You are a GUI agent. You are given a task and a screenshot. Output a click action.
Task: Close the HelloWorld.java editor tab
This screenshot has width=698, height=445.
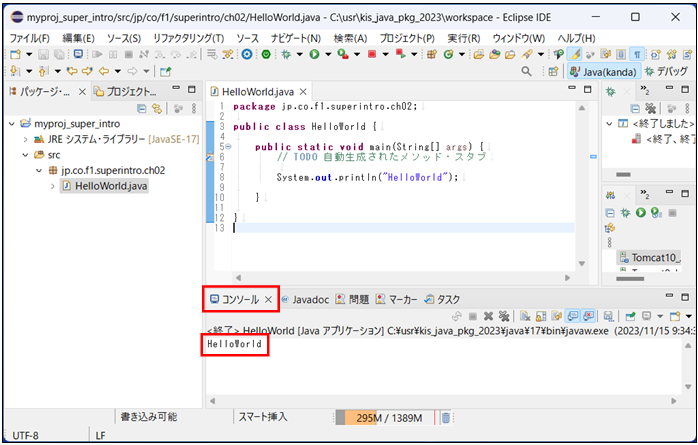pyautogui.click(x=304, y=91)
